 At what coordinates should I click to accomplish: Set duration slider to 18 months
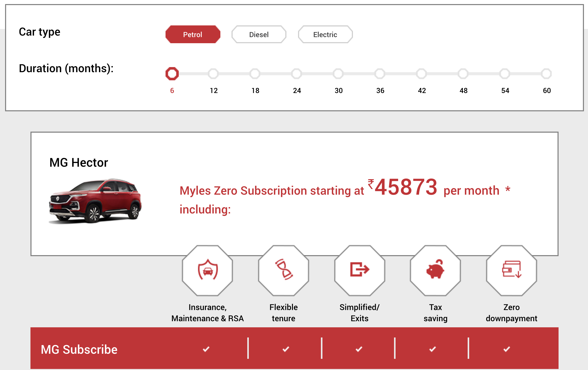[255, 74]
